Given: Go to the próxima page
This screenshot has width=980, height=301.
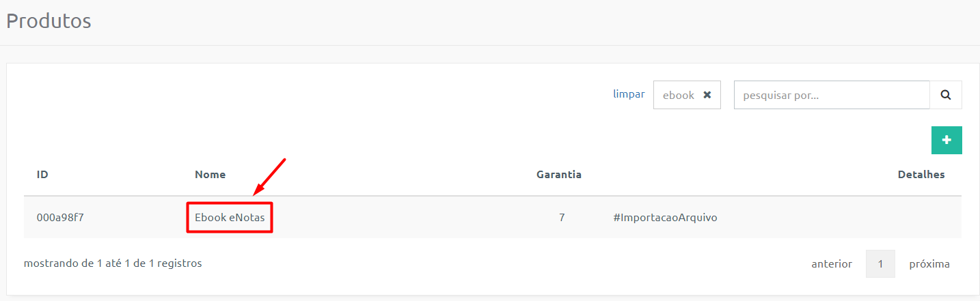Looking at the screenshot, I should pos(929,263).
